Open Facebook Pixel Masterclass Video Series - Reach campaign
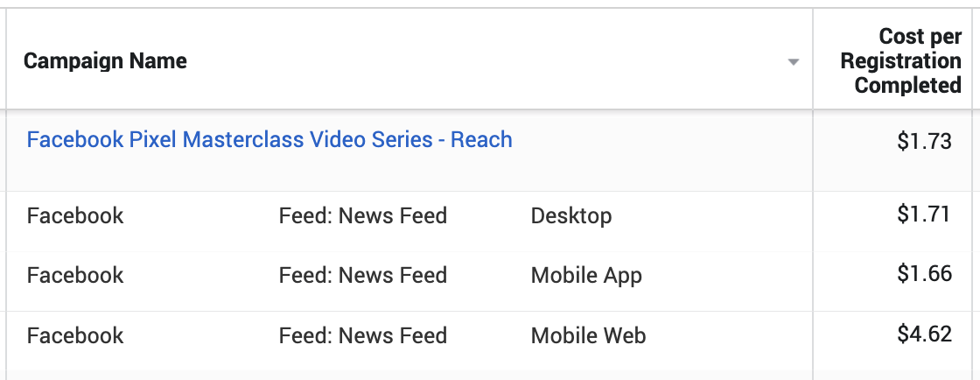The height and width of the screenshot is (380, 980). pyautogui.click(x=269, y=139)
